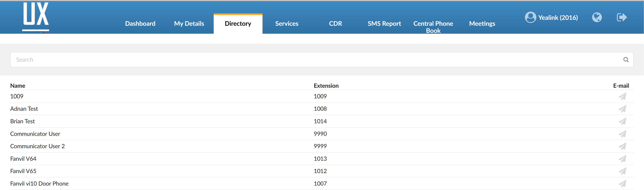644x190 pixels.
Task: Click the globe language icon
Action: pyautogui.click(x=597, y=17)
